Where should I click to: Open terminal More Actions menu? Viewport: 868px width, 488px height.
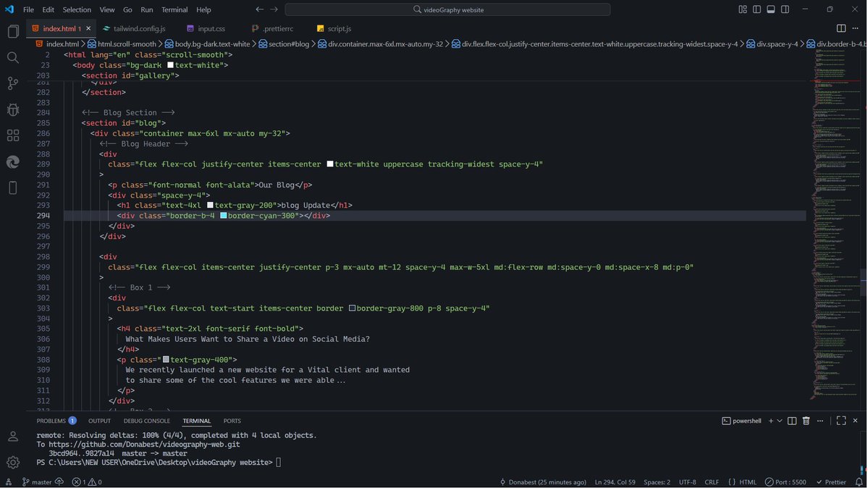point(820,420)
